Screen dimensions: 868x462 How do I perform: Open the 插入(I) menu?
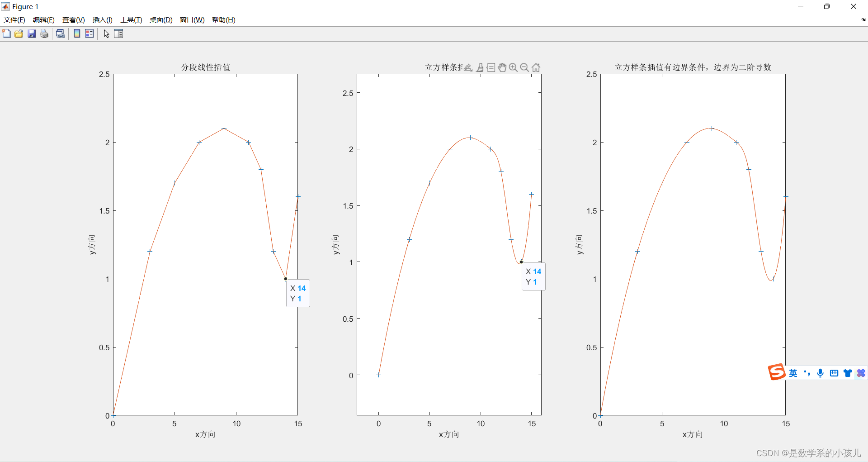click(x=103, y=20)
